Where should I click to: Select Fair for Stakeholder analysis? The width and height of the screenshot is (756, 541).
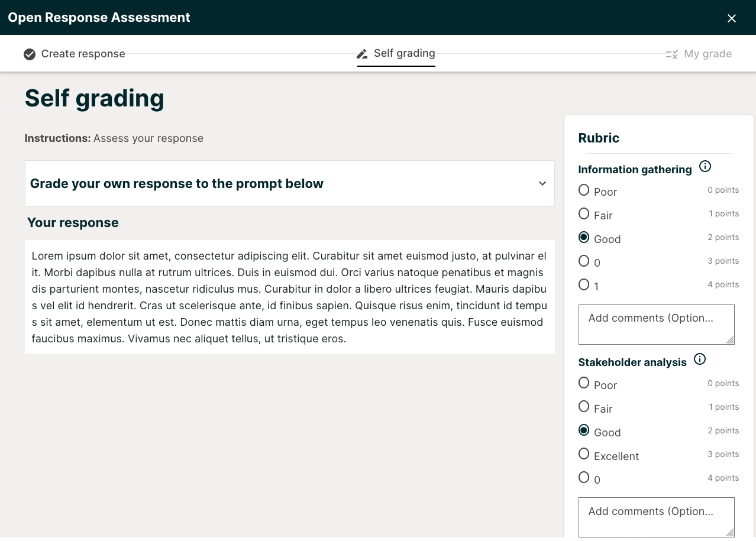[584, 406]
